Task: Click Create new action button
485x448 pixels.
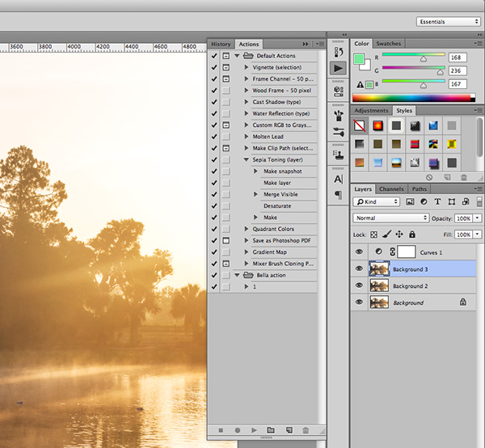Action: coord(289,430)
